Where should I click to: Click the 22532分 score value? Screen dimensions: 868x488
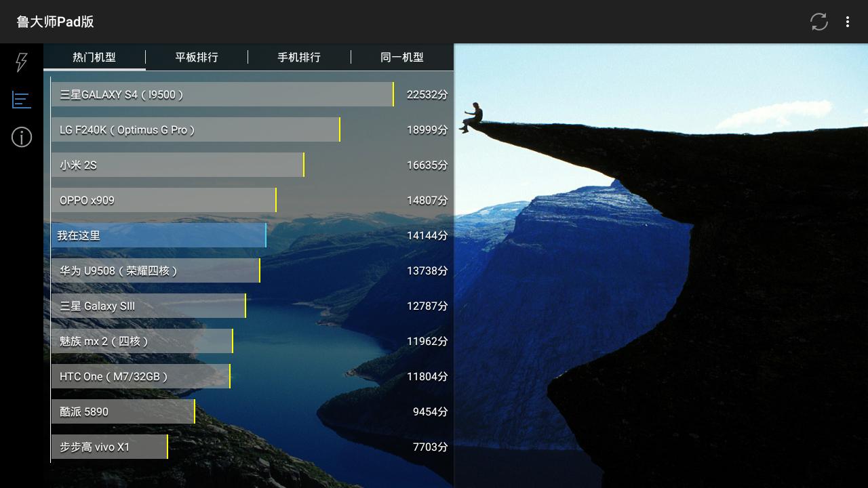(427, 95)
